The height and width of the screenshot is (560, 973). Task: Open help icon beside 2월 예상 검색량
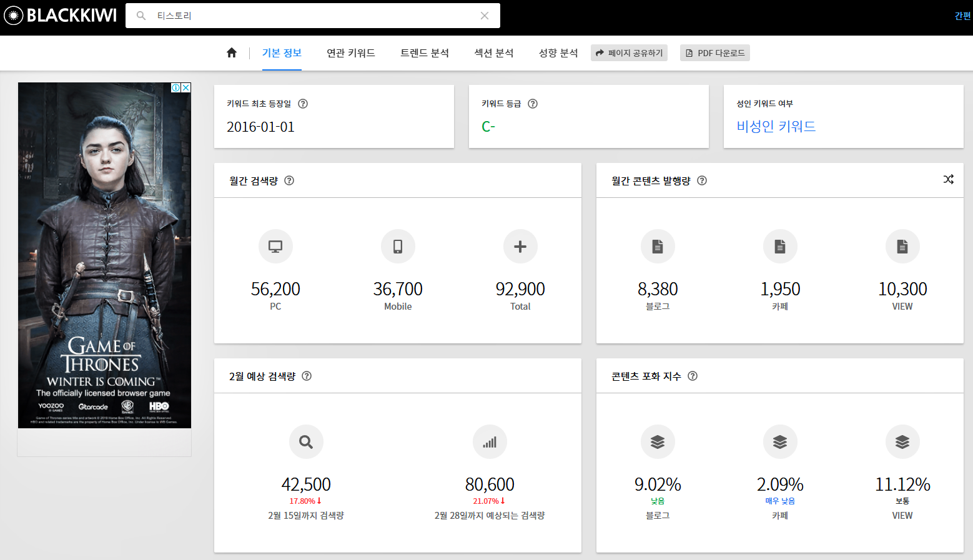point(307,376)
